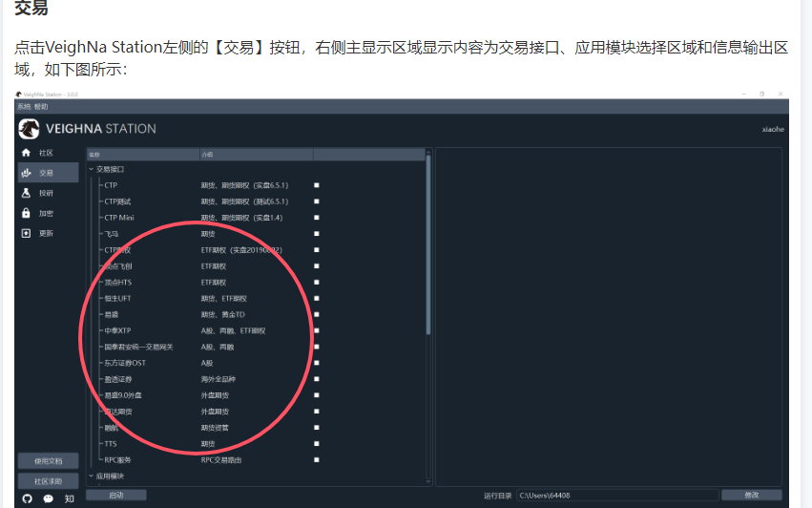The height and width of the screenshot is (508, 812).
Task: Select the CTP Mini tree row
Action: click(x=256, y=218)
